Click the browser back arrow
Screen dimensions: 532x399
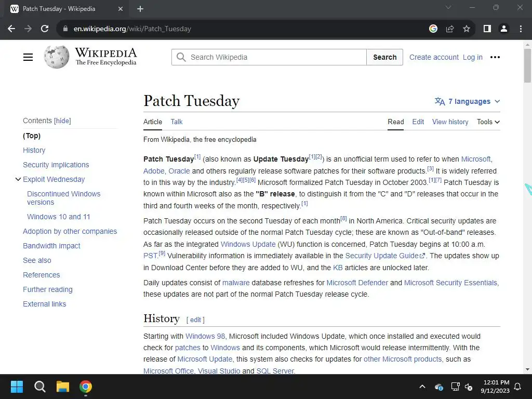[11, 29]
